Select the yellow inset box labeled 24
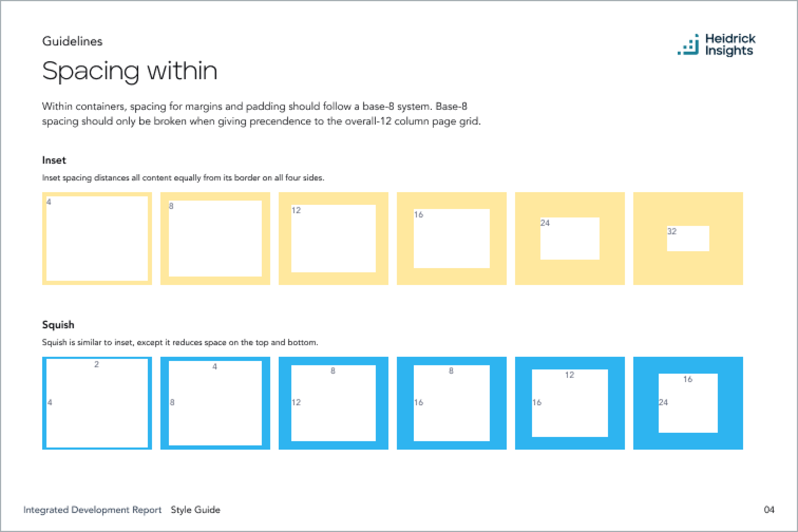This screenshot has width=798, height=532. point(570,238)
